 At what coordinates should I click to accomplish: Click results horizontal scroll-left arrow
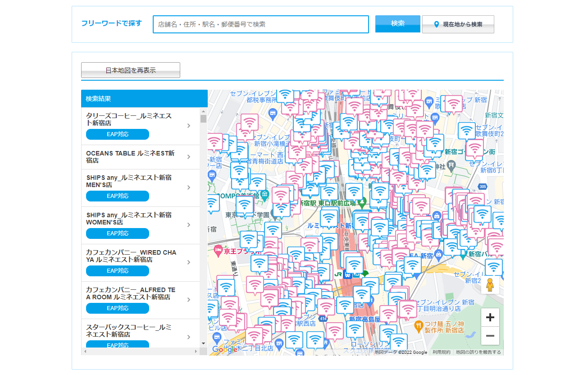[85, 351]
